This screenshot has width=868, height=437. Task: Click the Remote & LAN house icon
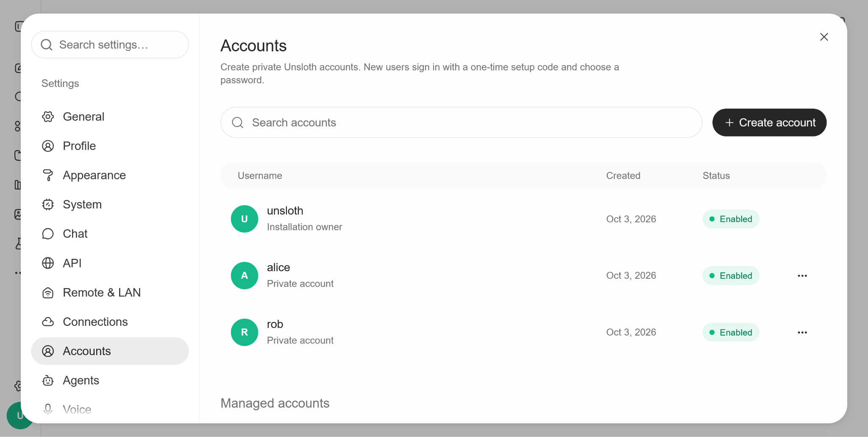pos(48,293)
